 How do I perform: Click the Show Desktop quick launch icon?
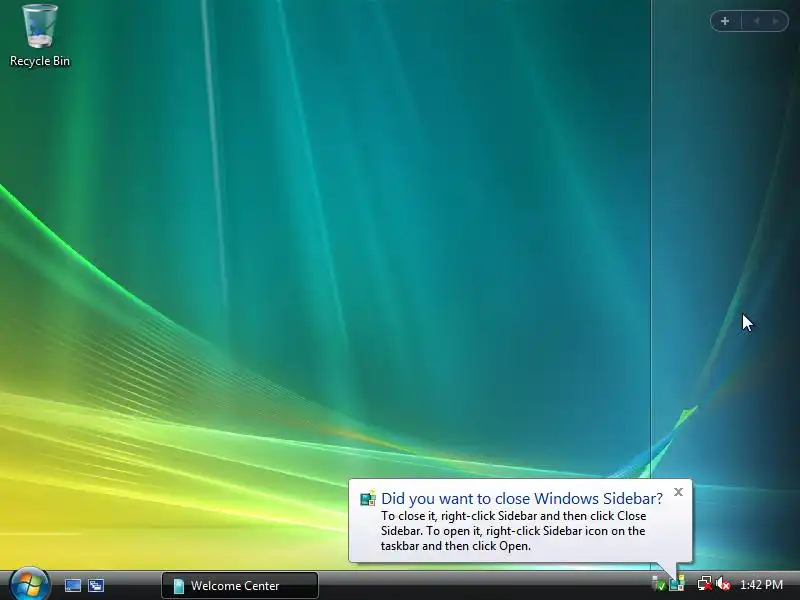[x=72, y=585]
